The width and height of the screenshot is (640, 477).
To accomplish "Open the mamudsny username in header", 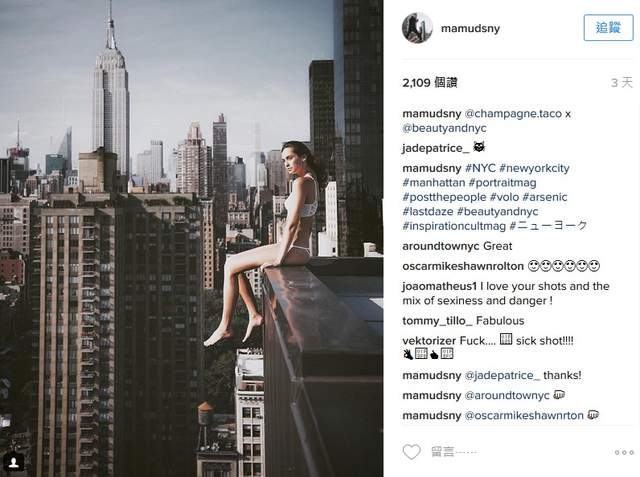I will click(x=470, y=29).
